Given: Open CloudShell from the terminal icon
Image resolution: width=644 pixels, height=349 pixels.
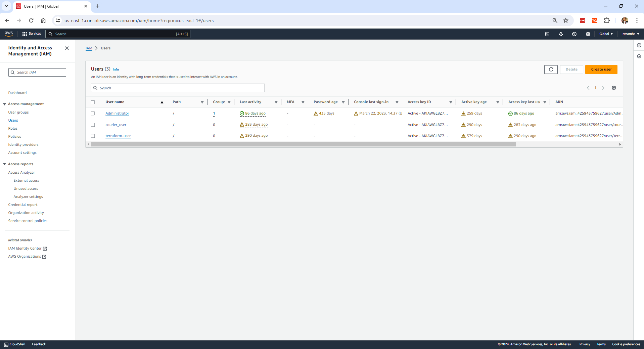Looking at the screenshot, I should click(x=547, y=34).
